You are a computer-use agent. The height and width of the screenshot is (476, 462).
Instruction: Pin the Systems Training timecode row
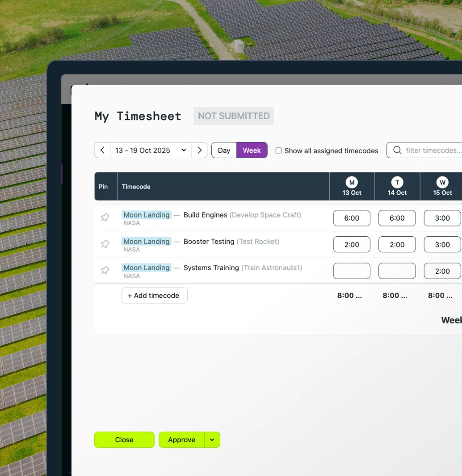(x=105, y=270)
